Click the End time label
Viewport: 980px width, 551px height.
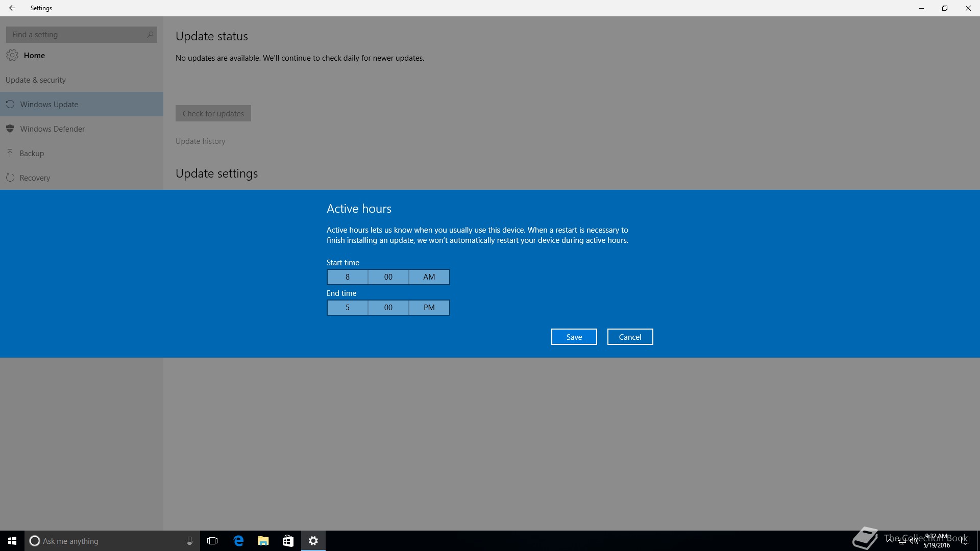tap(341, 293)
